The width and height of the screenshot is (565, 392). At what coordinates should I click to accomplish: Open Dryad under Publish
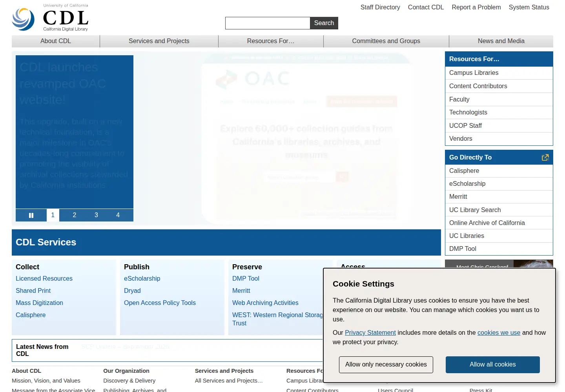pyautogui.click(x=132, y=291)
